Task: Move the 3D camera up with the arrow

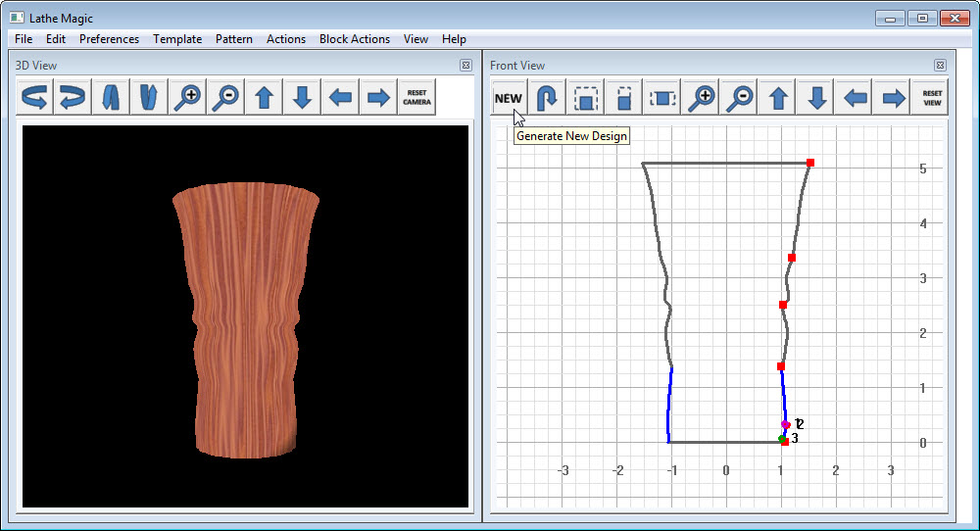Action: (264, 98)
